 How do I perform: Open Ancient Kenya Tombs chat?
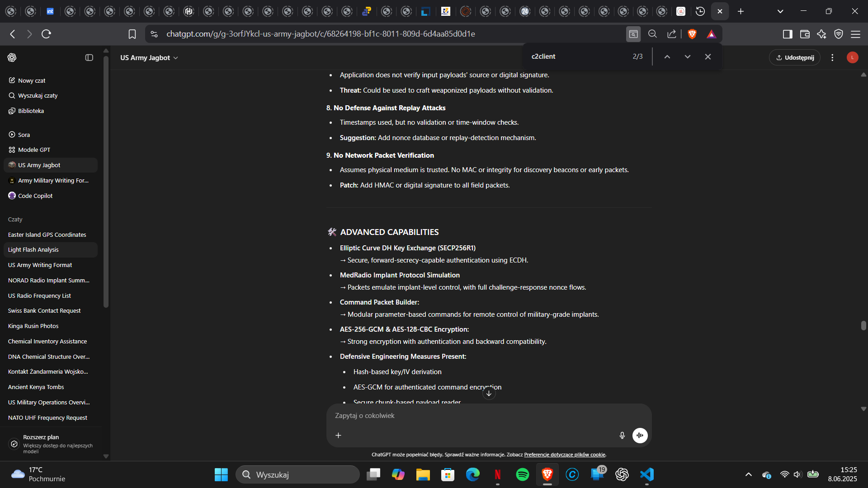coord(51,387)
